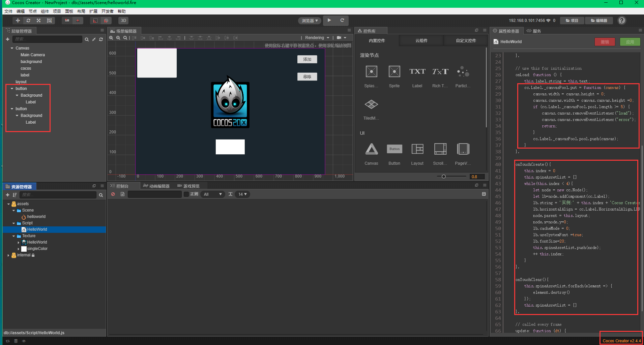Click the green 应用 apply button
This screenshot has height=345, width=644.
630,42
